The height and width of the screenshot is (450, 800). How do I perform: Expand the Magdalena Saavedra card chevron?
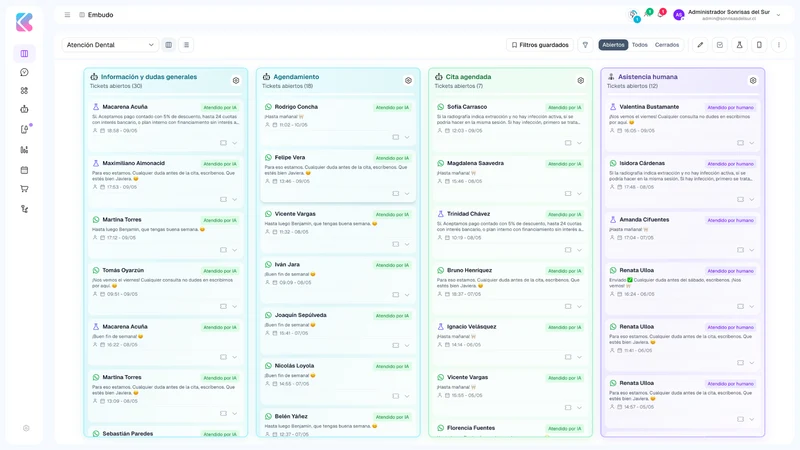(580, 194)
